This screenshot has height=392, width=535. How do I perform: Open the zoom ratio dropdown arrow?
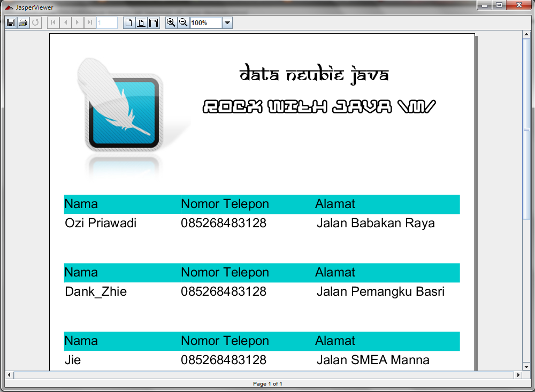coord(227,23)
